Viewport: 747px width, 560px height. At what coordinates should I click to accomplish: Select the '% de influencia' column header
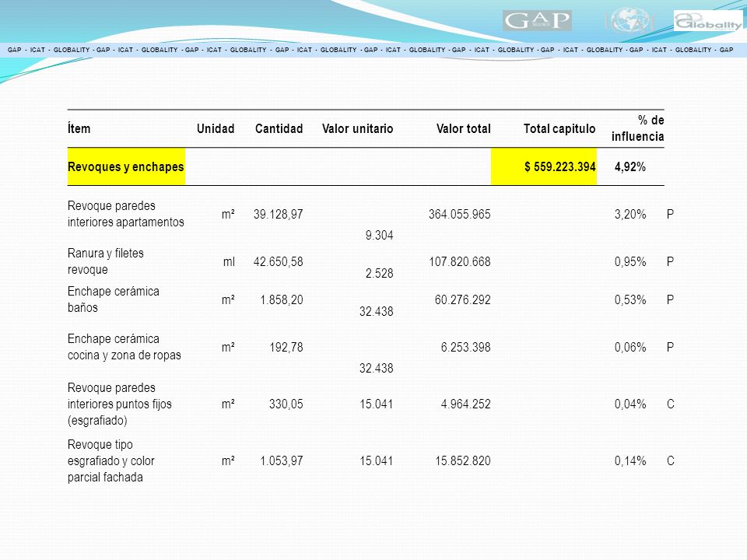coord(637,128)
